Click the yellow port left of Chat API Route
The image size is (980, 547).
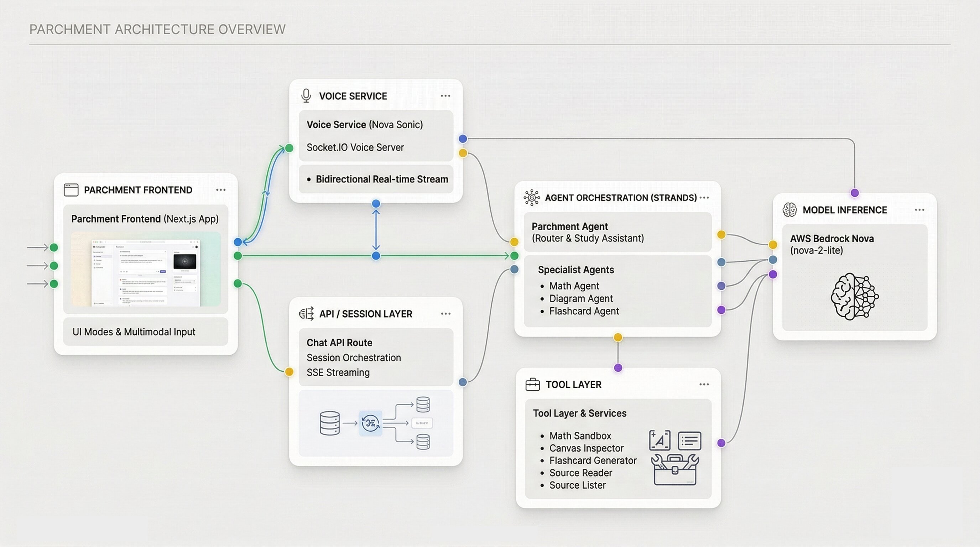pos(289,372)
